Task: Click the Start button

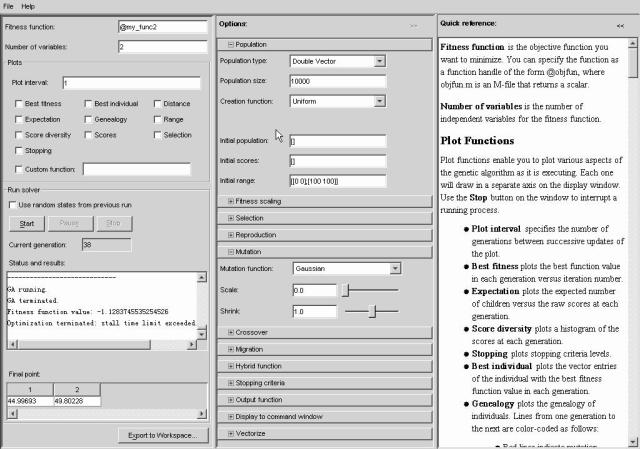Action: (x=27, y=224)
